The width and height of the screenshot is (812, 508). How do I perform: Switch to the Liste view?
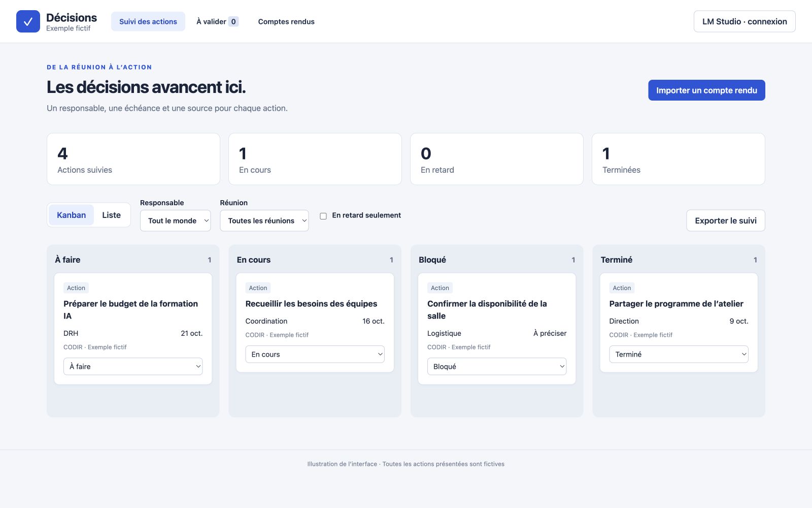(x=111, y=215)
